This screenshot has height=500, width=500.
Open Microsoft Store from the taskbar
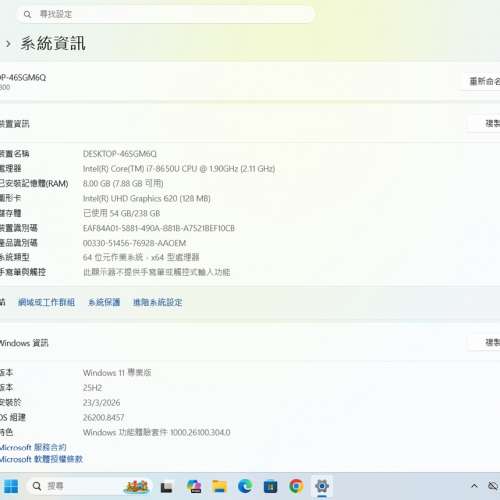pos(270,487)
